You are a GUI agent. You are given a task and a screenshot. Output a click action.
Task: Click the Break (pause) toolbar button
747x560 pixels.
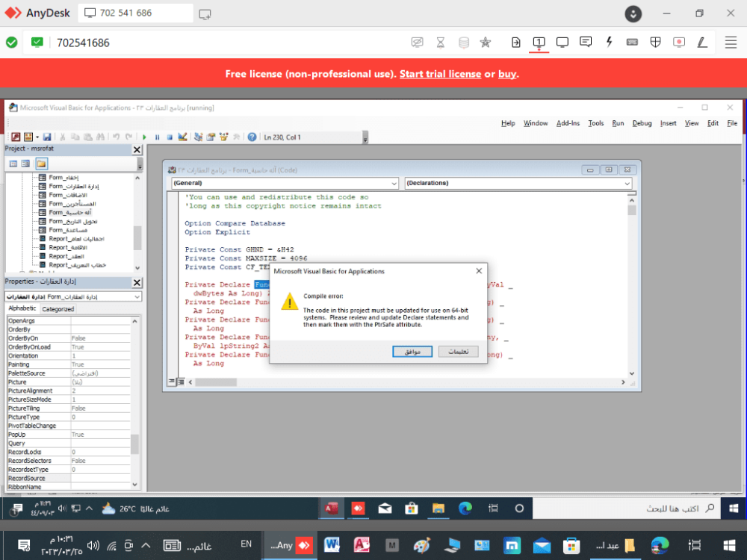[x=157, y=137]
